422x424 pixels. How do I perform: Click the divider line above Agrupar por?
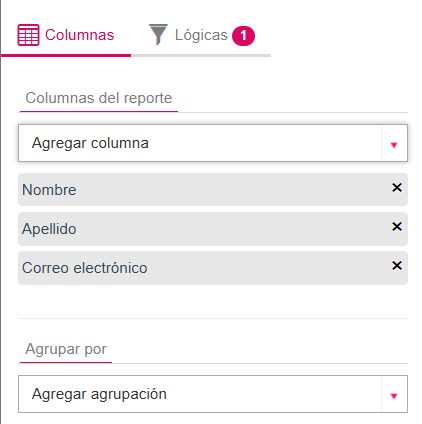coord(213,318)
